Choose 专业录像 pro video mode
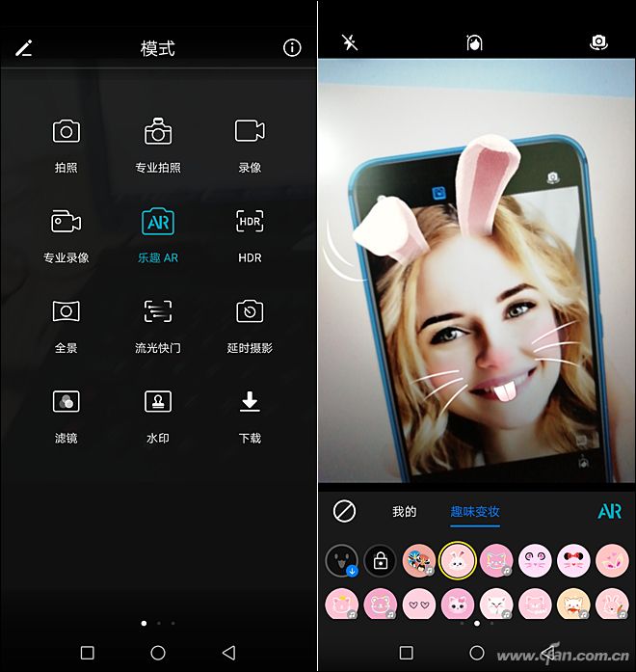This screenshot has width=636, height=672. coord(66,222)
